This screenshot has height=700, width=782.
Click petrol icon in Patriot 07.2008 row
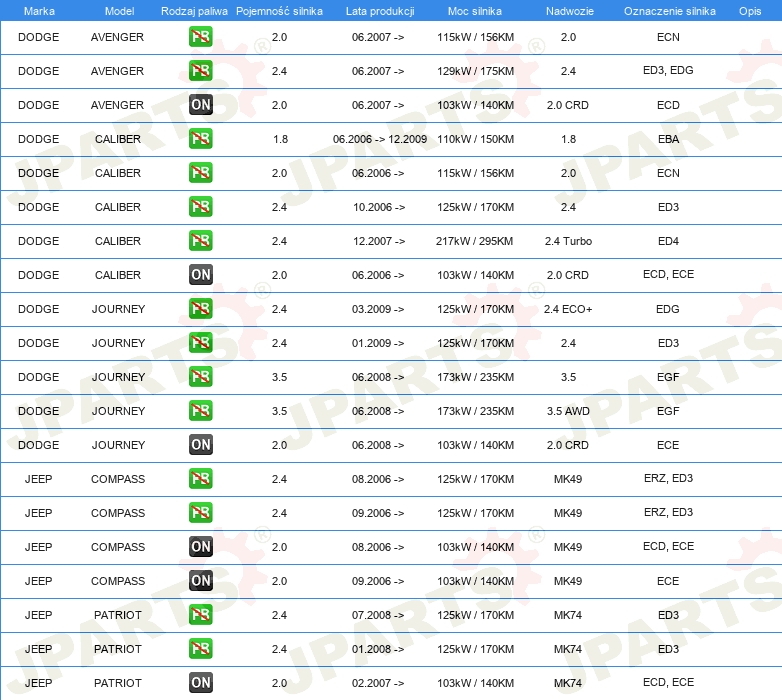200,614
